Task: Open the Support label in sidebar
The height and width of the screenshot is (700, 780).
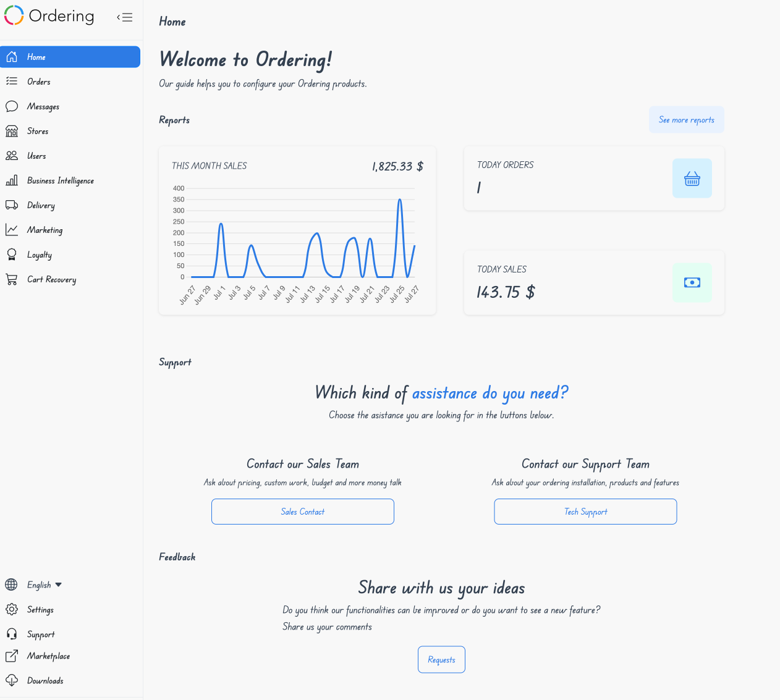Action: point(41,635)
